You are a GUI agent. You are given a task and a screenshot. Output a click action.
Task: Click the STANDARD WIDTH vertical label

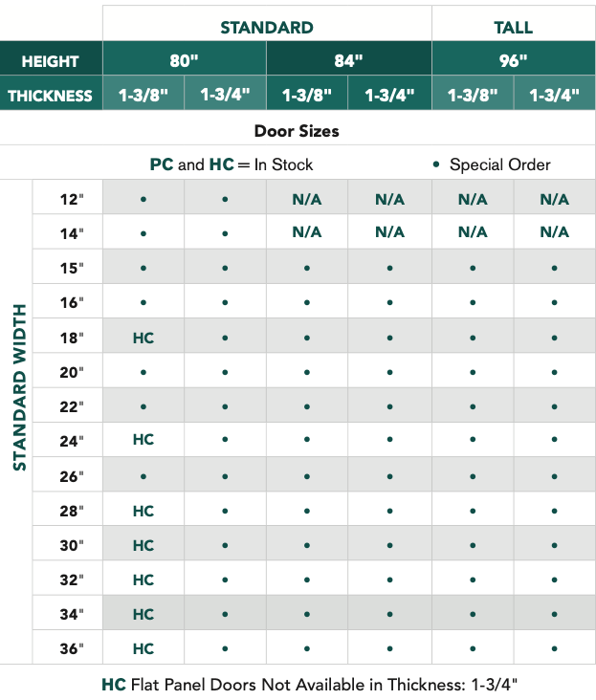[18, 387]
